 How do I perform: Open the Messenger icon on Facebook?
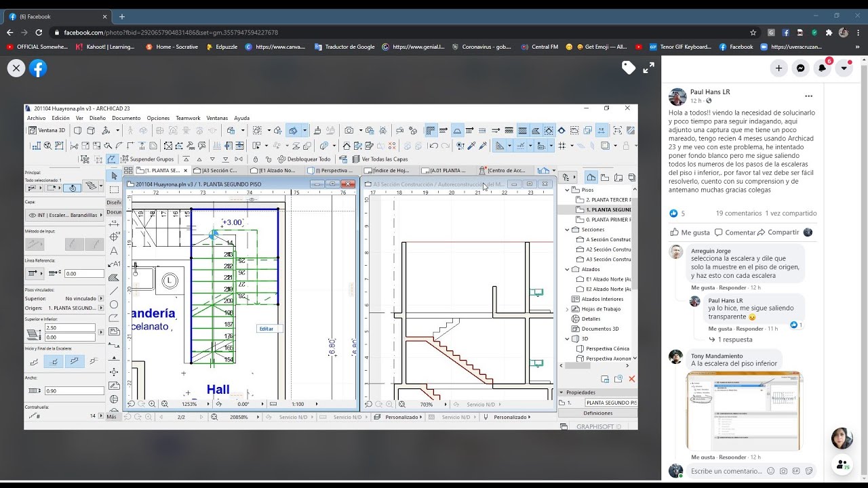pyautogui.click(x=800, y=68)
